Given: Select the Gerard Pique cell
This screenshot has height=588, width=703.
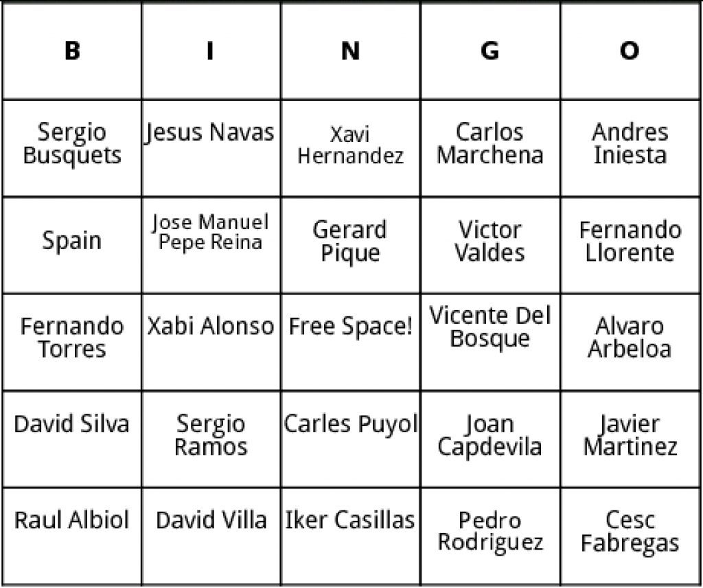Looking at the screenshot, I should point(350,242).
